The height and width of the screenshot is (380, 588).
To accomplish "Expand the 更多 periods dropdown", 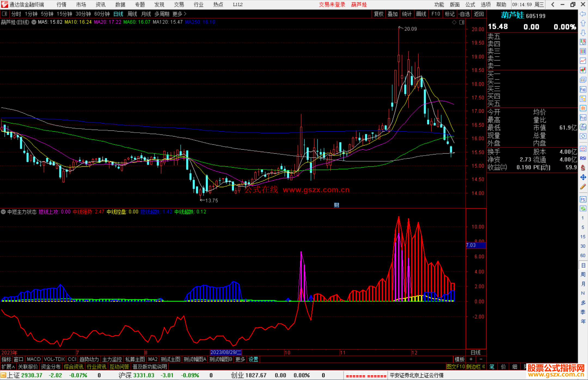I will (x=179, y=14).
